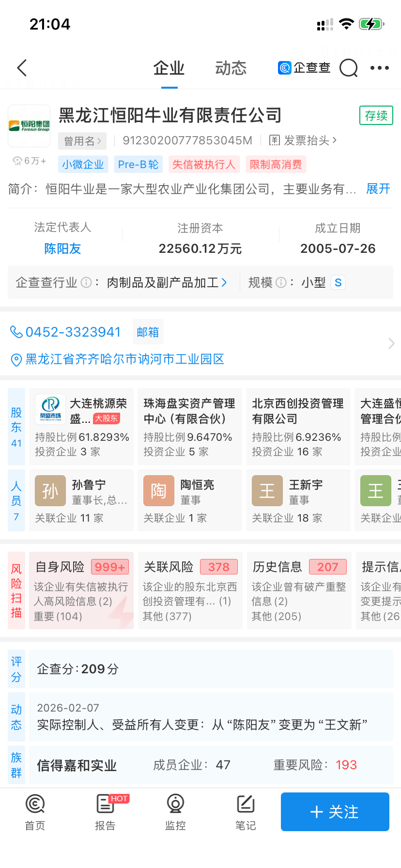This screenshot has height=868, width=401.
Task: Open the 人员 7 section label
Action: coord(16,500)
